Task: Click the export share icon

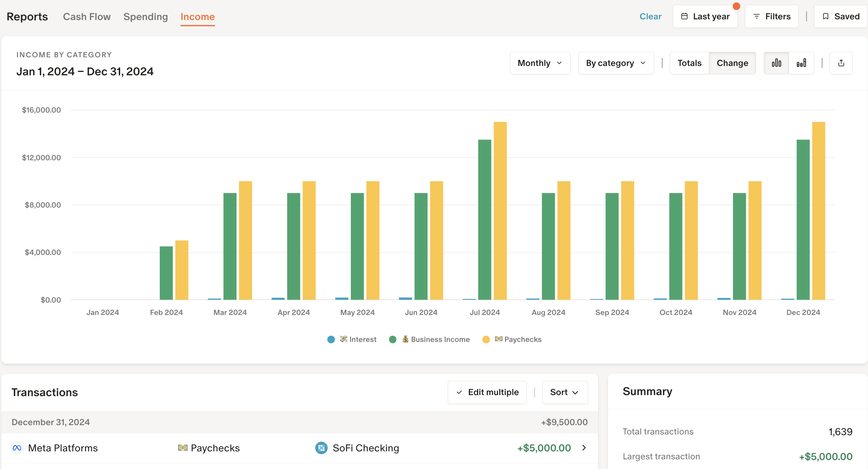Action: pos(841,63)
